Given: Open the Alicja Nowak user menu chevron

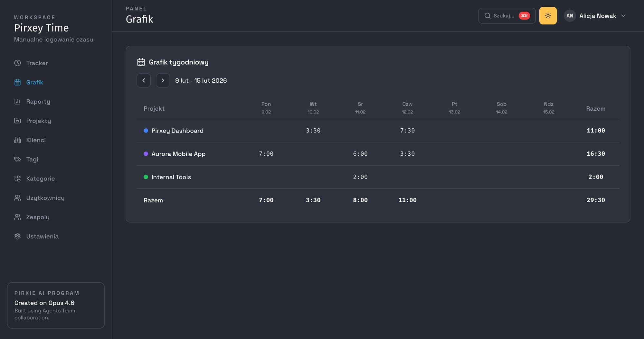Looking at the screenshot, I should point(623,16).
